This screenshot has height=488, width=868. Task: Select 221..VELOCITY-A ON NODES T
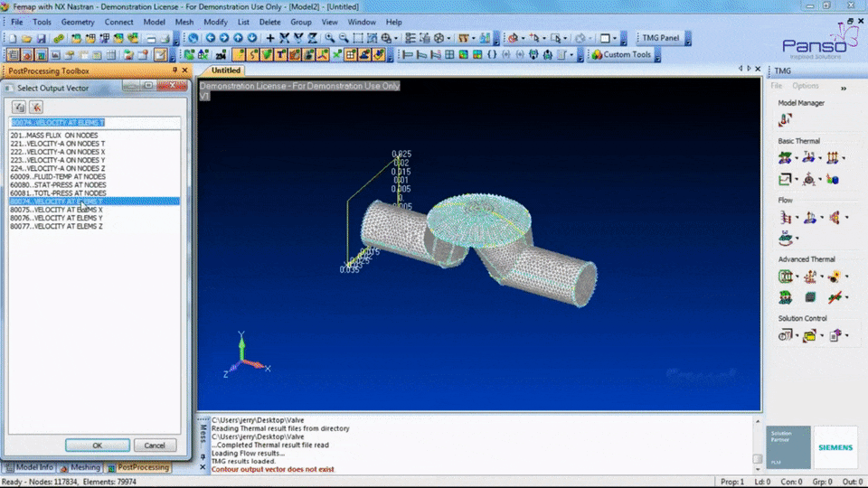[95, 144]
